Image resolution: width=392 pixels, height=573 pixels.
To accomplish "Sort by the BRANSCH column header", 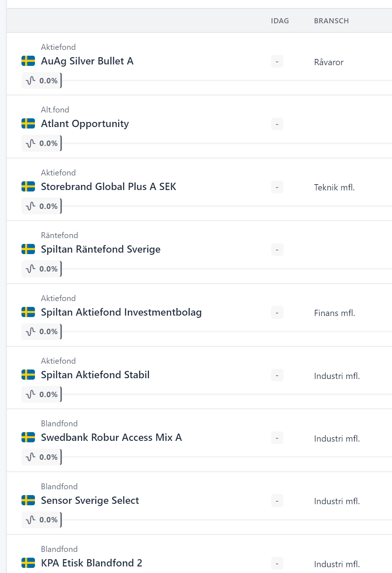I will tap(331, 21).
